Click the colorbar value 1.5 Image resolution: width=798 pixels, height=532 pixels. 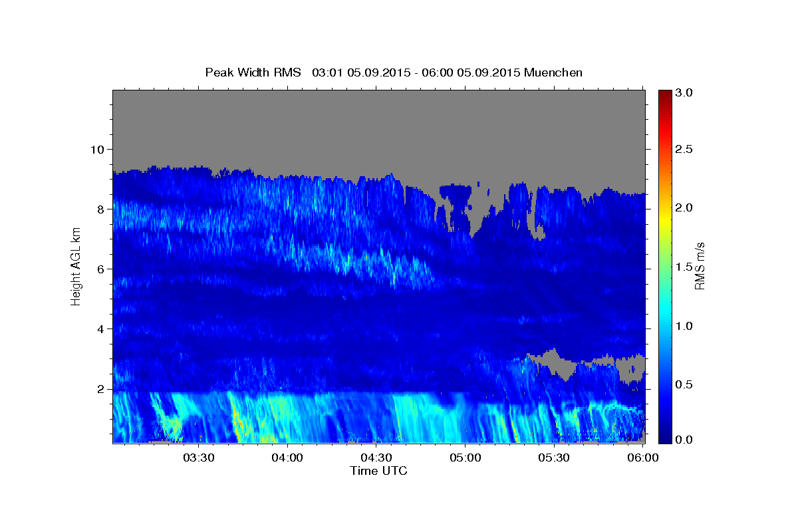tap(686, 267)
